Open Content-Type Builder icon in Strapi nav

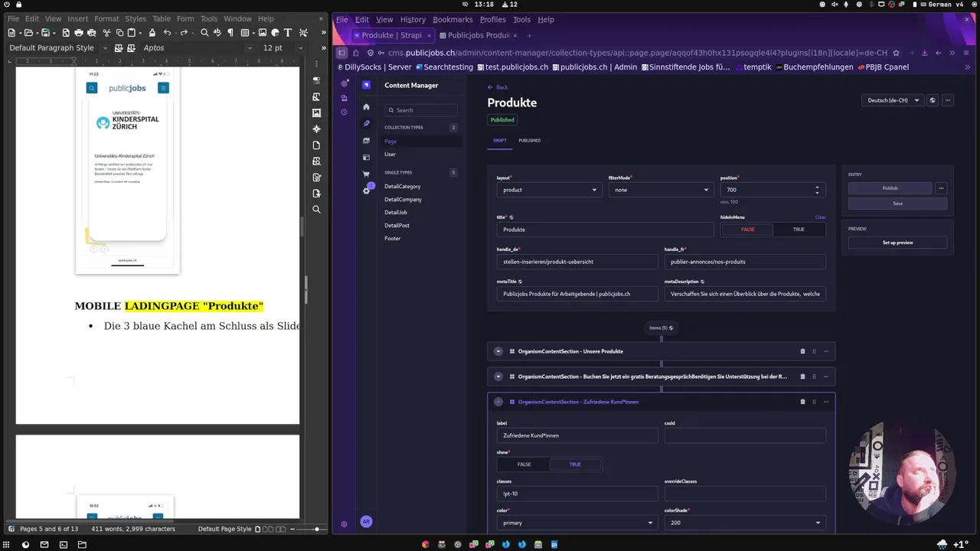(366, 157)
